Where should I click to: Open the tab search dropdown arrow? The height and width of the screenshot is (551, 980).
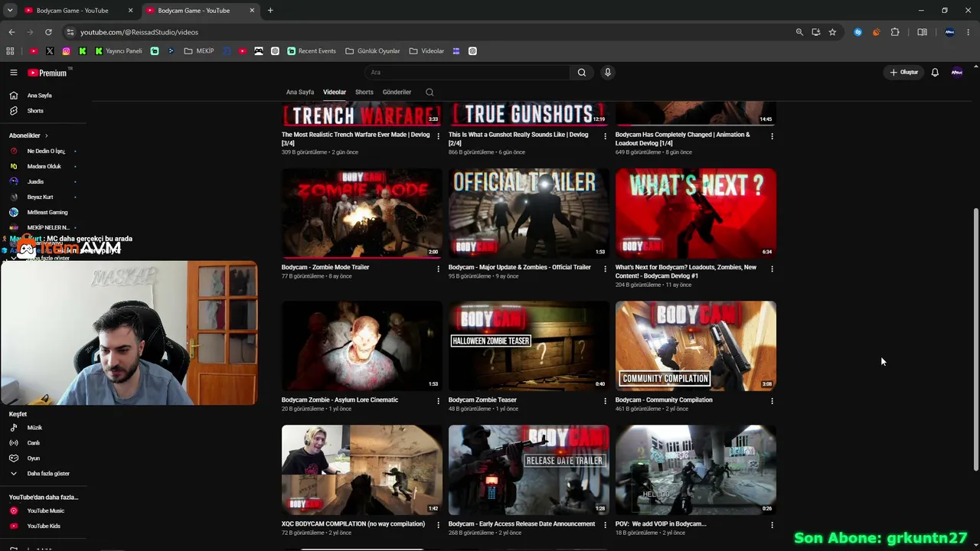pyautogui.click(x=9, y=11)
